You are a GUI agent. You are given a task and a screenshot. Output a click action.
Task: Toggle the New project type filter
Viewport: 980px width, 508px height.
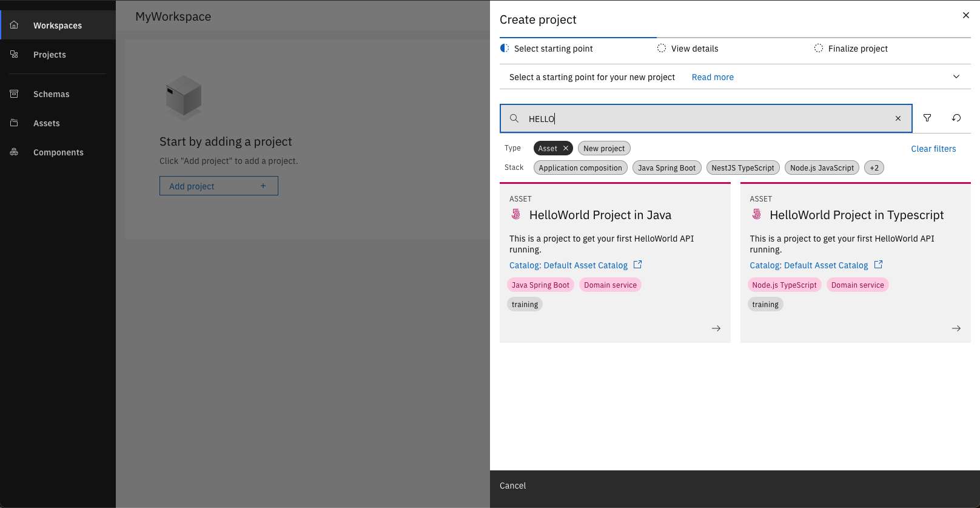coord(604,148)
